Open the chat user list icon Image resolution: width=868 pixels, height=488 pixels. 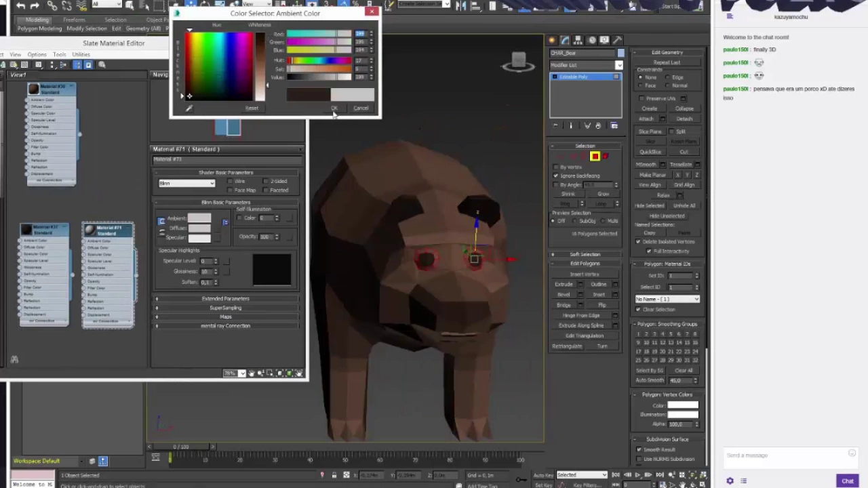click(744, 481)
